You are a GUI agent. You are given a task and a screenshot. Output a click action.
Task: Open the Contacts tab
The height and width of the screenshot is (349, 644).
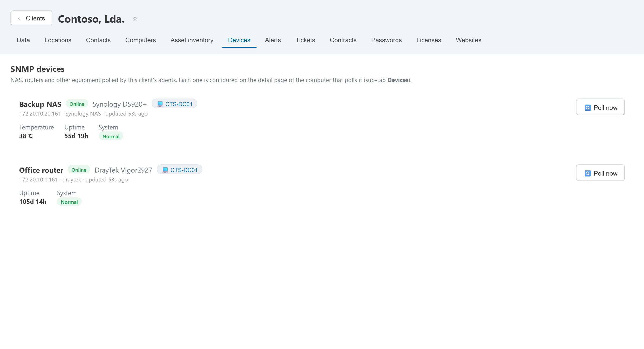[98, 40]
